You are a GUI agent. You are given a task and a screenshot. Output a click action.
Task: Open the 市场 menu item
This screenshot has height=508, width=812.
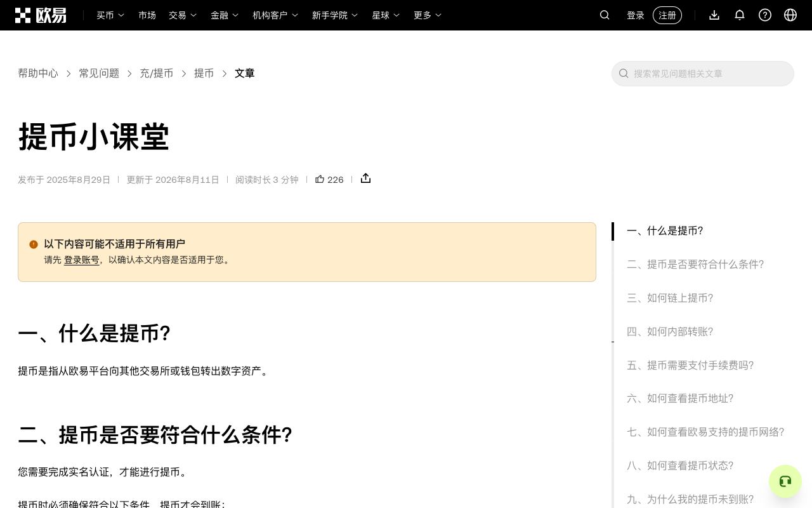(x=147, y=15)
